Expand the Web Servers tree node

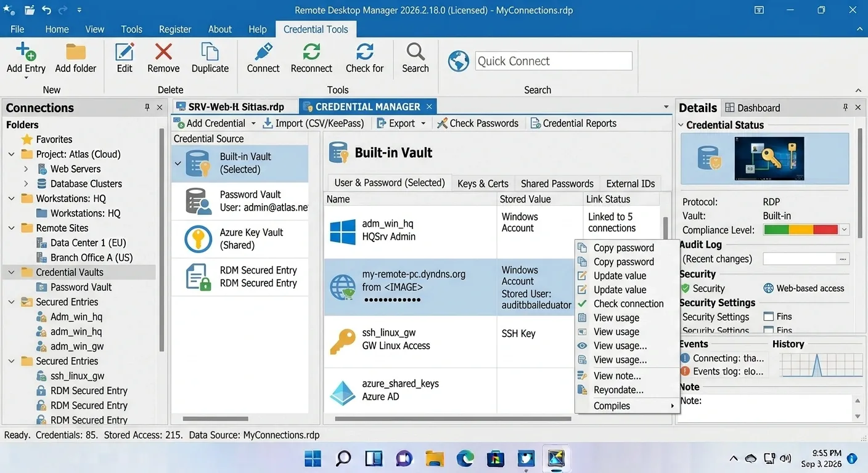[x=26, y=169]
